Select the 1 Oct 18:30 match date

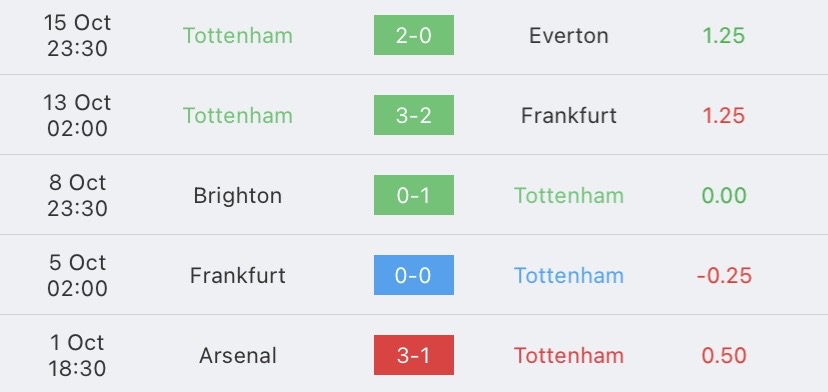tap(77, 356)
